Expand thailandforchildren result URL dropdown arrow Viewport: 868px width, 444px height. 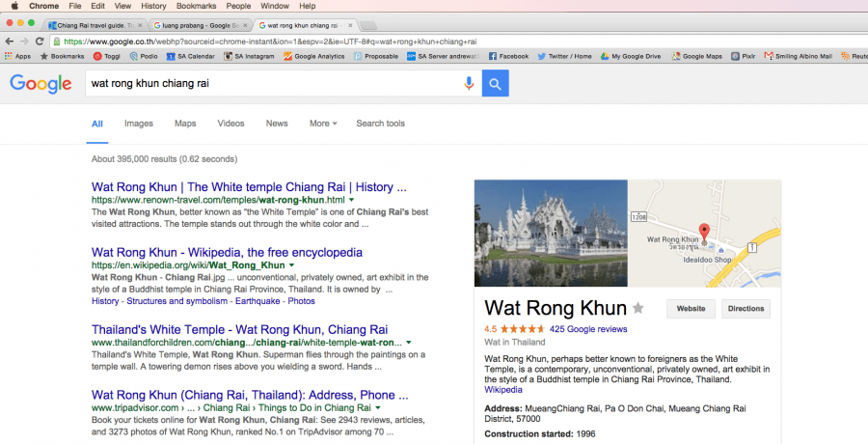click(x=409, y=343)
